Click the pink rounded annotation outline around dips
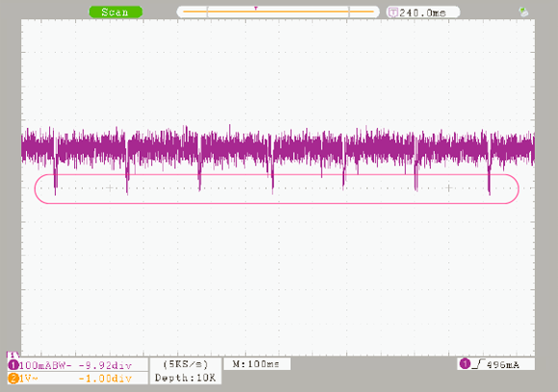558x392 pixels. [277, 189]
